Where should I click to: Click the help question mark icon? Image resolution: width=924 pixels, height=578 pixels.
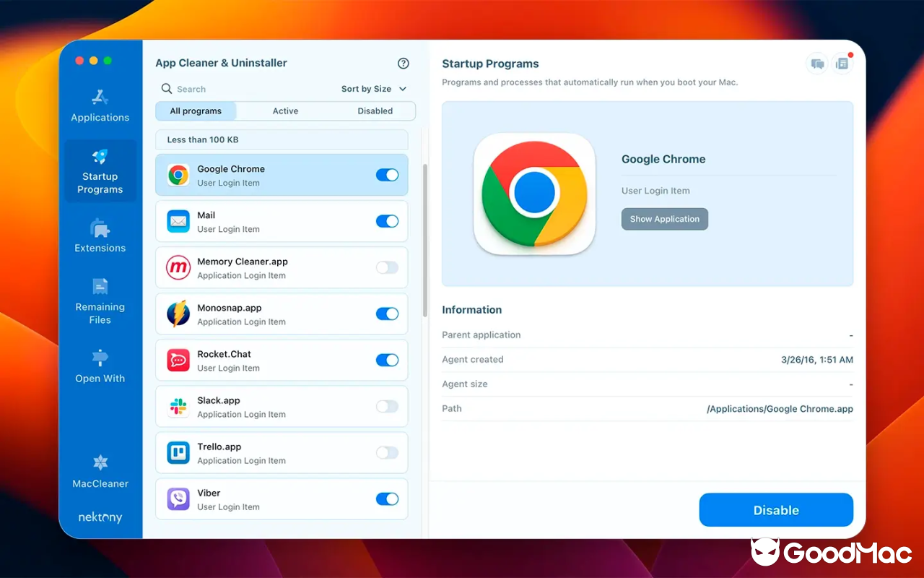[x=404, y=63]
